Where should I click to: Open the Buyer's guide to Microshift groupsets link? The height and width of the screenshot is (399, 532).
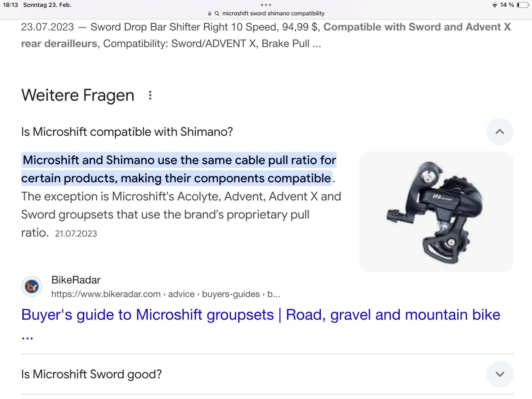261,315
